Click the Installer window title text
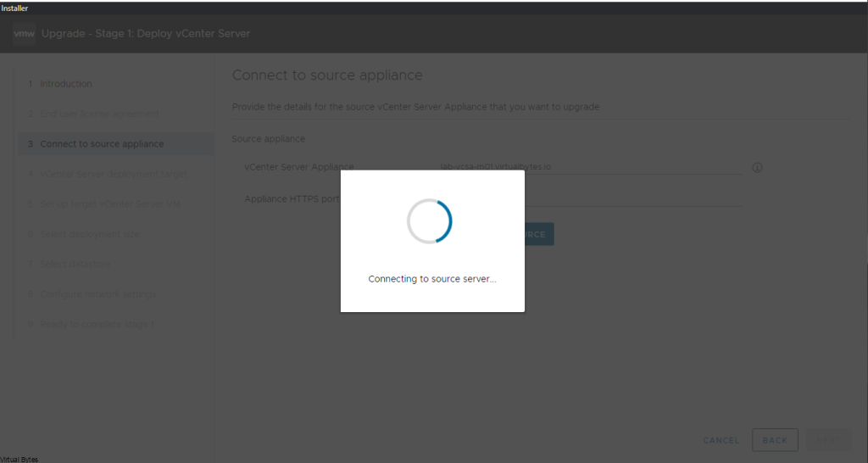Screen dimensions: 868x463 click(14, 8)
